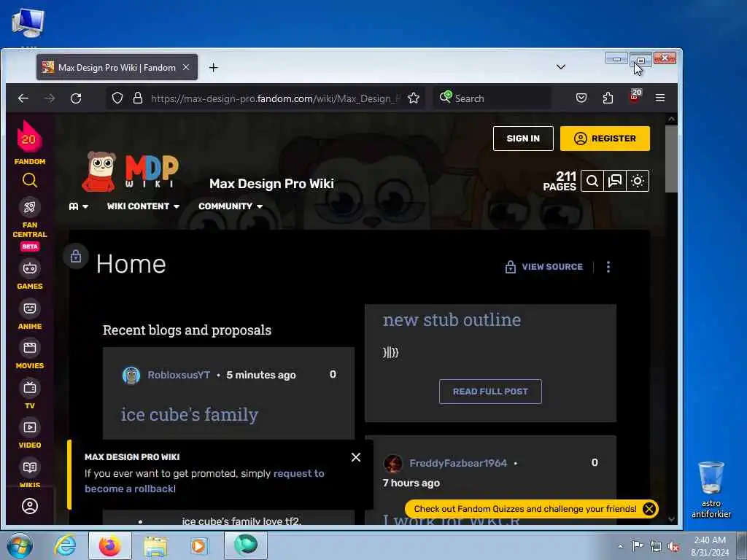Bookmark this page with the star
This screenshot has height=560, width=747.
click(x=414, y=98)
